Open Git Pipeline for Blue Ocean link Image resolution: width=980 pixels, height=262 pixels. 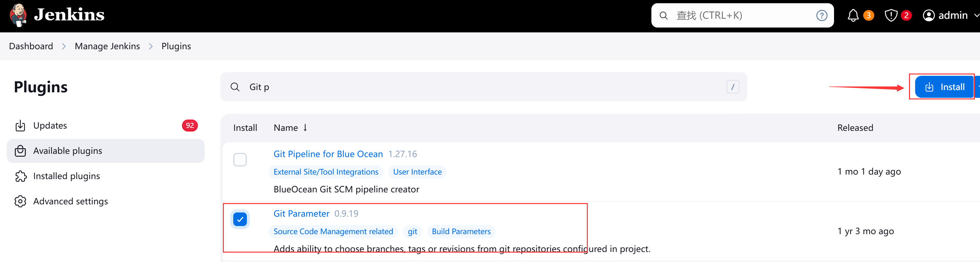click(x=328, y=154)
